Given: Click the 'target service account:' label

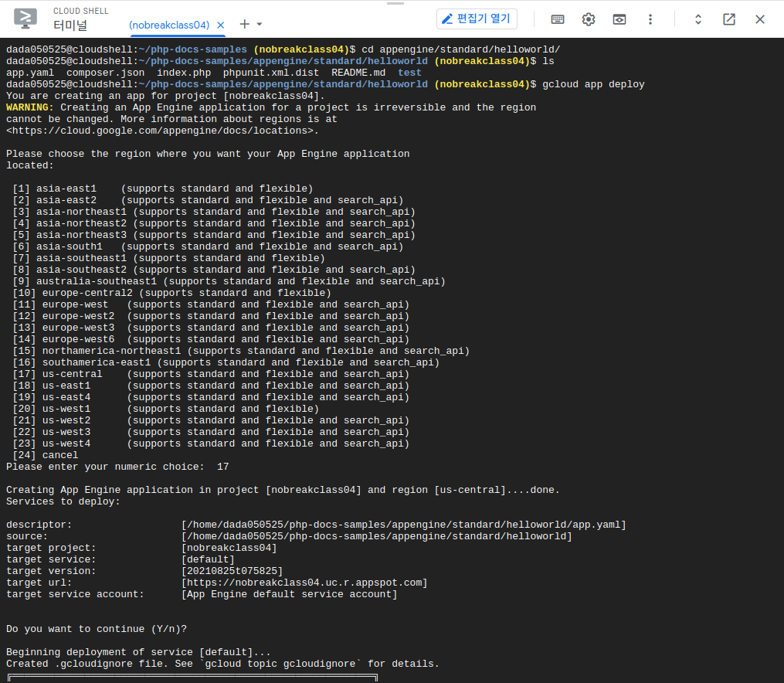Looking at the screenshot, I should click(x=75, y=594).
